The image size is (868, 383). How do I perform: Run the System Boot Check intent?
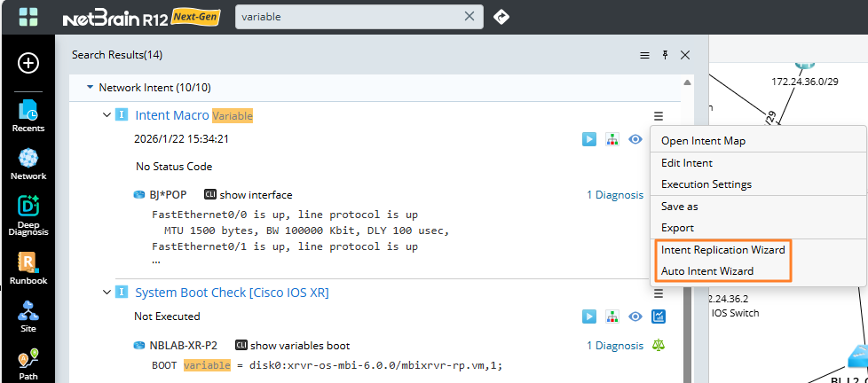coord(589,317)
